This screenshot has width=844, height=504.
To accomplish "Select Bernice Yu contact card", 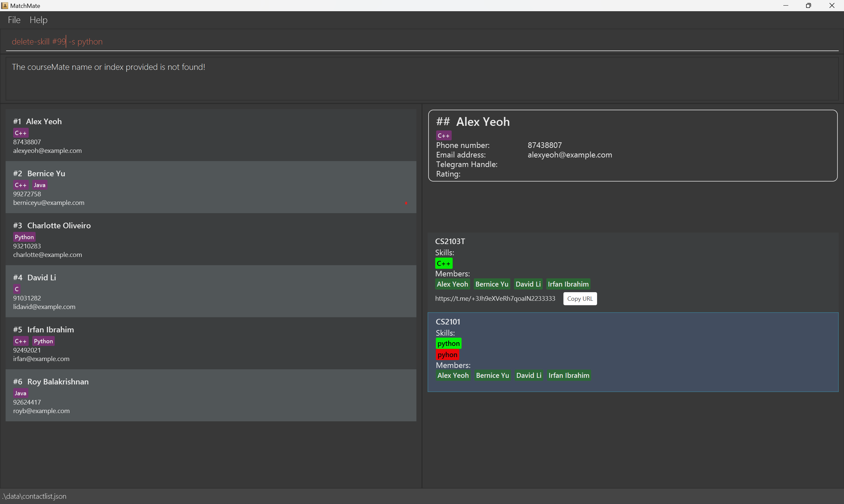I will point(211,187).
